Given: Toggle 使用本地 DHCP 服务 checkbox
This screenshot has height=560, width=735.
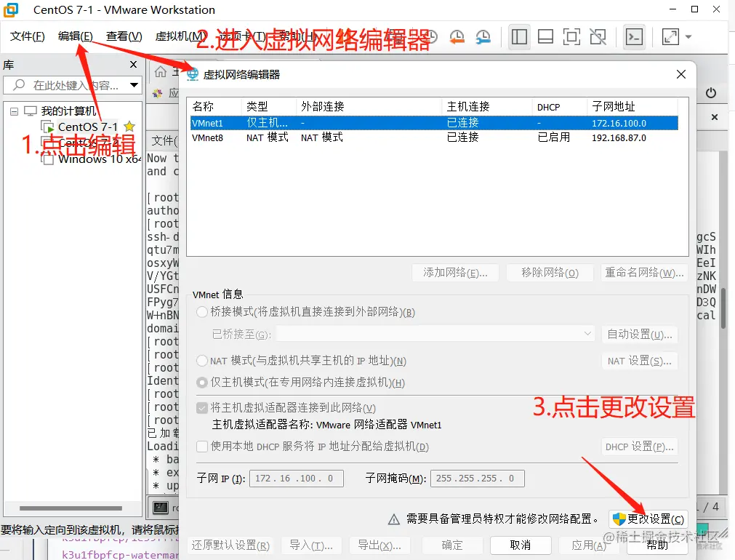Looking at the screenshot, I should 202,447.
